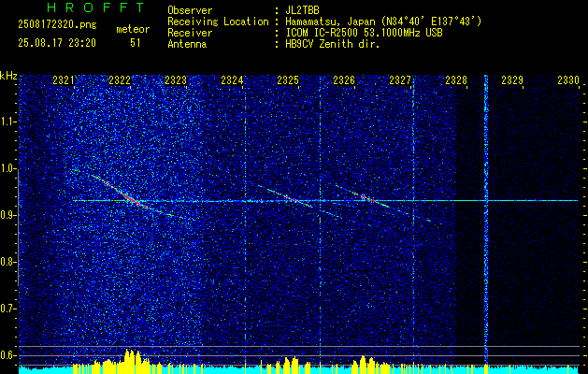Click the 1.0 kHz axis label
Viewport: 588px width, 374px height.
click(7, 168)
